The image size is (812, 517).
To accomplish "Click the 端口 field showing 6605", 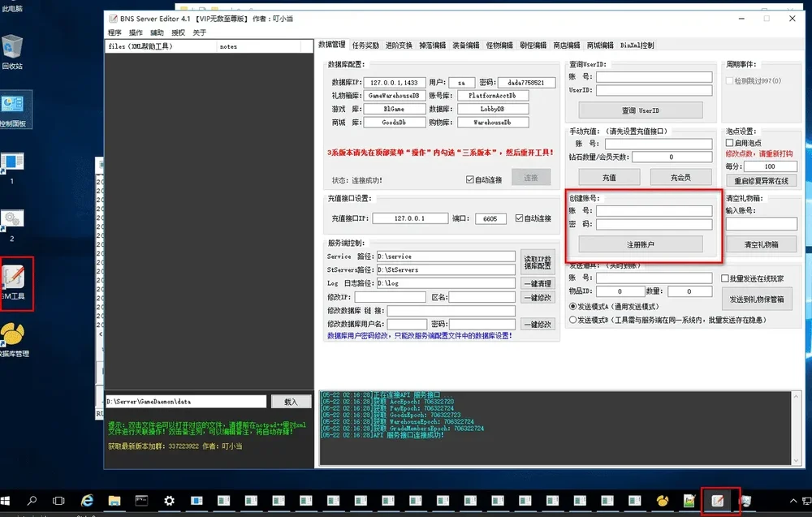I will (490, 218).
